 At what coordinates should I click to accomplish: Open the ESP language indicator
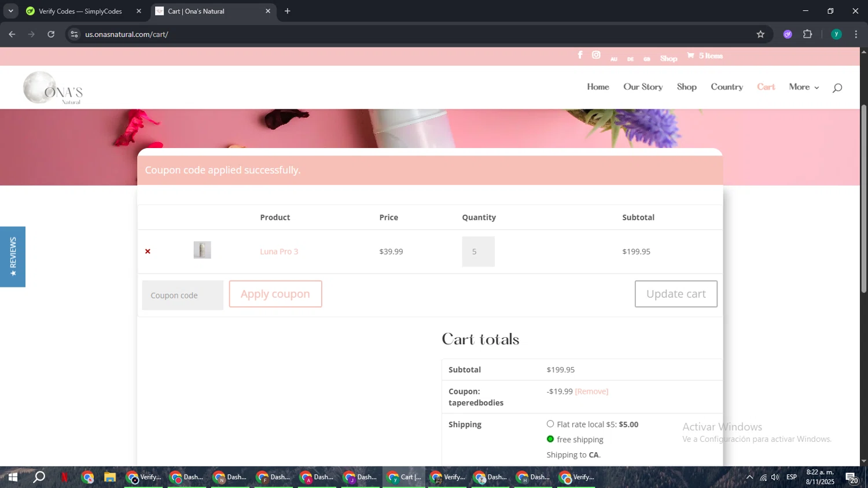tap(792, 477)
